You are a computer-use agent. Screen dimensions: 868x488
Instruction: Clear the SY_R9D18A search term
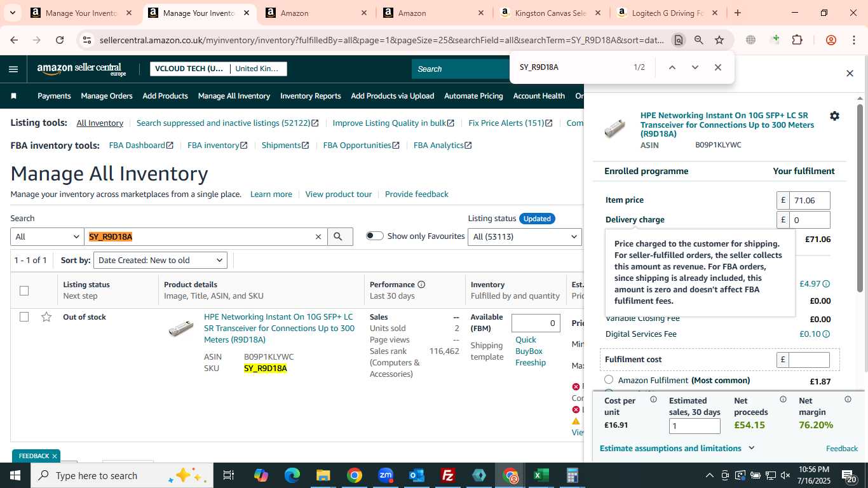tap(318, 236)
